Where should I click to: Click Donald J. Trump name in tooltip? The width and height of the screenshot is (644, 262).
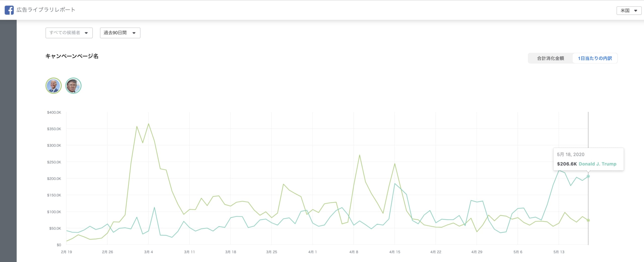(597, 164)
